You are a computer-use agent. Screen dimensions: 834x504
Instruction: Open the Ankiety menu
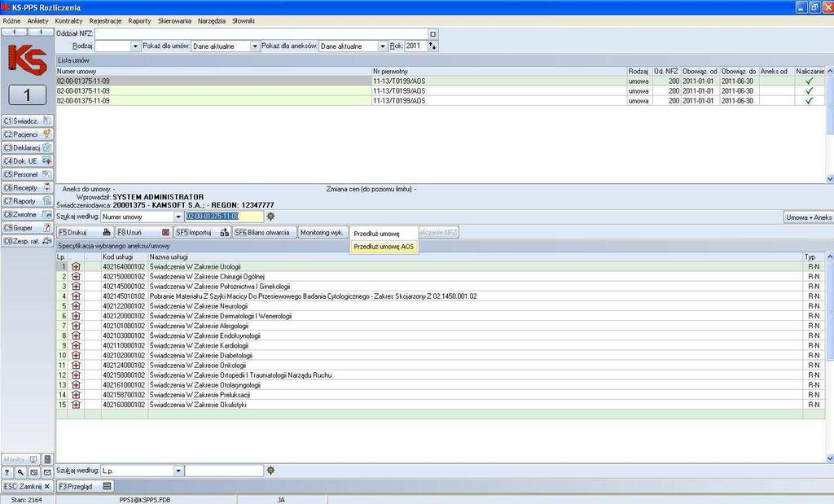pyautogui.click(x=37, y=20)
